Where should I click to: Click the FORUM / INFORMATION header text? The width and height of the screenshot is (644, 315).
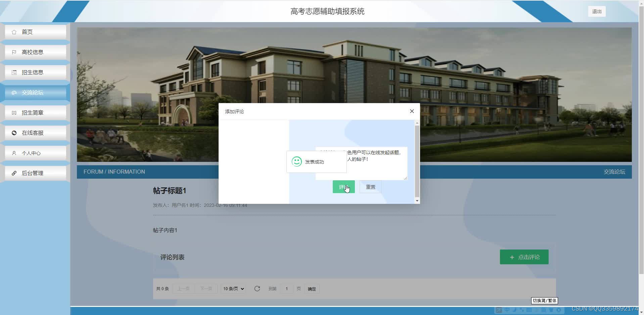[114, 172]
